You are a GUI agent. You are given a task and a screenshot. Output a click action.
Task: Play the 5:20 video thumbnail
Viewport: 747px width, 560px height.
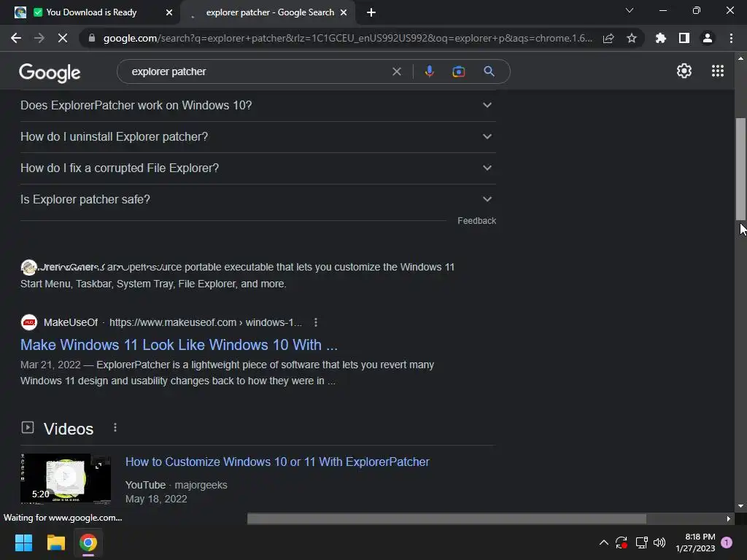tap(66, 478)
